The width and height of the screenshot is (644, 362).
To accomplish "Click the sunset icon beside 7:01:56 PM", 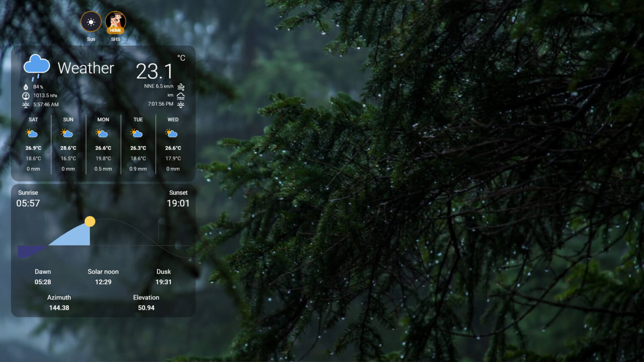I will pyautogui.click(x=181, y=104).
